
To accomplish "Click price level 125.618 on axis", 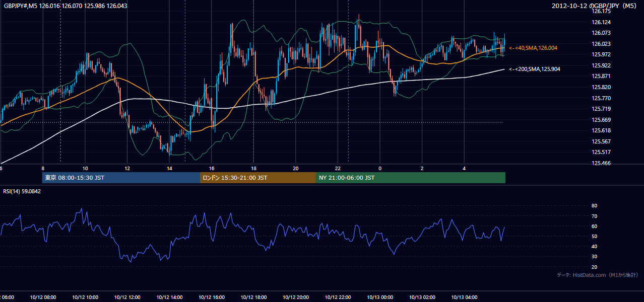I will (x=601, y=130).
